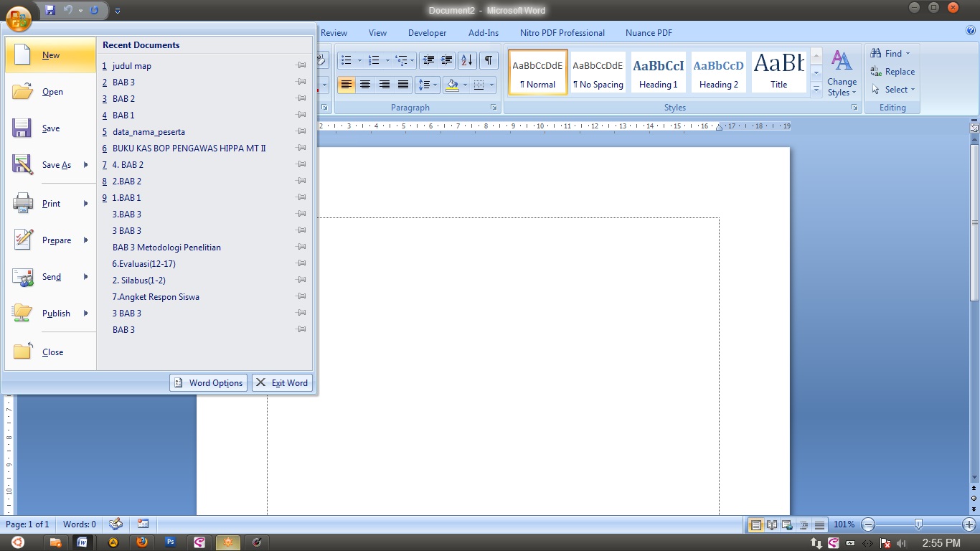980x551 pixels.
Task: Switch to Full Screen Reading view in status bar
Action: tap(772, 524)
